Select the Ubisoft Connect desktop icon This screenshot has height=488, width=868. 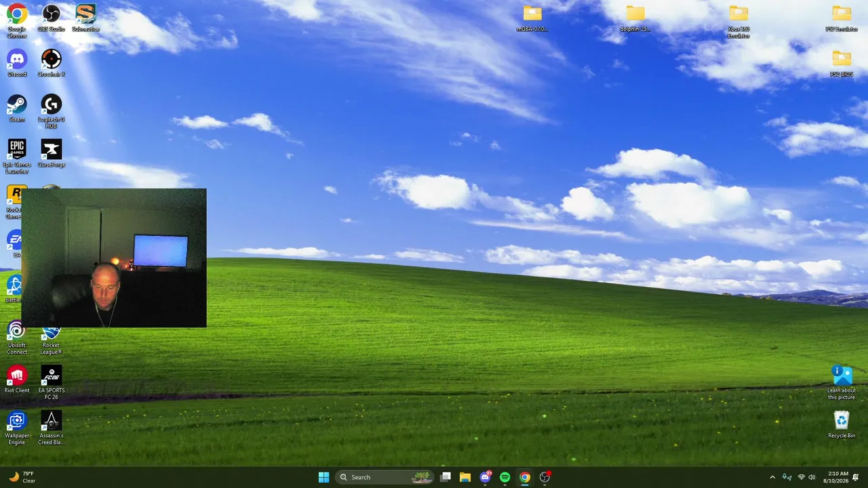[17, 338]
